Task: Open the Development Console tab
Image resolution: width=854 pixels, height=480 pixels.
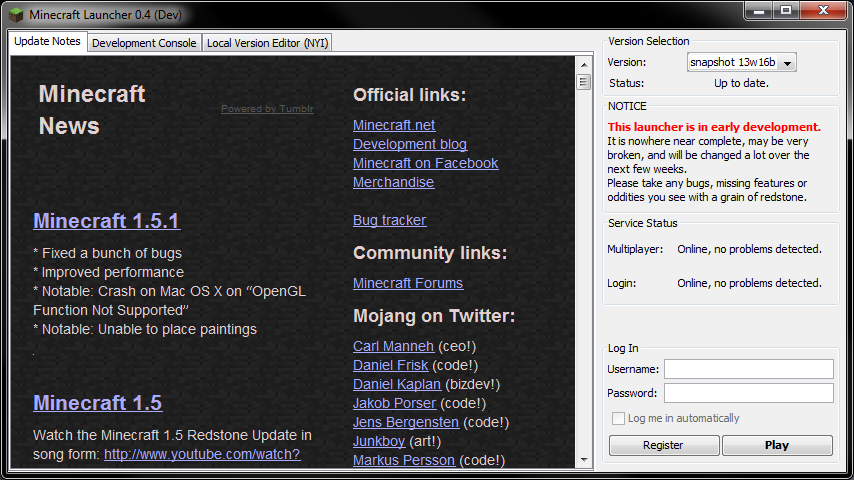Action: [x=144, y=43]
